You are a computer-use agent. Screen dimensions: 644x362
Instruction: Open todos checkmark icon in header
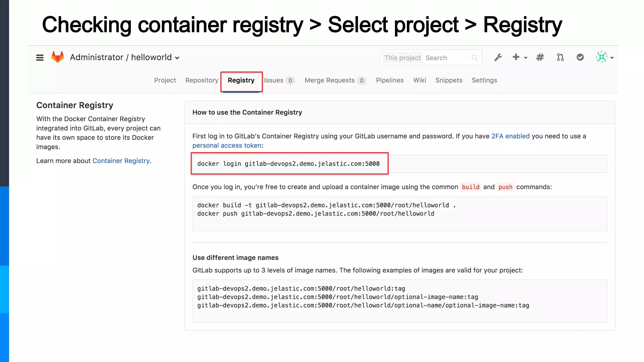click(580, 57)
